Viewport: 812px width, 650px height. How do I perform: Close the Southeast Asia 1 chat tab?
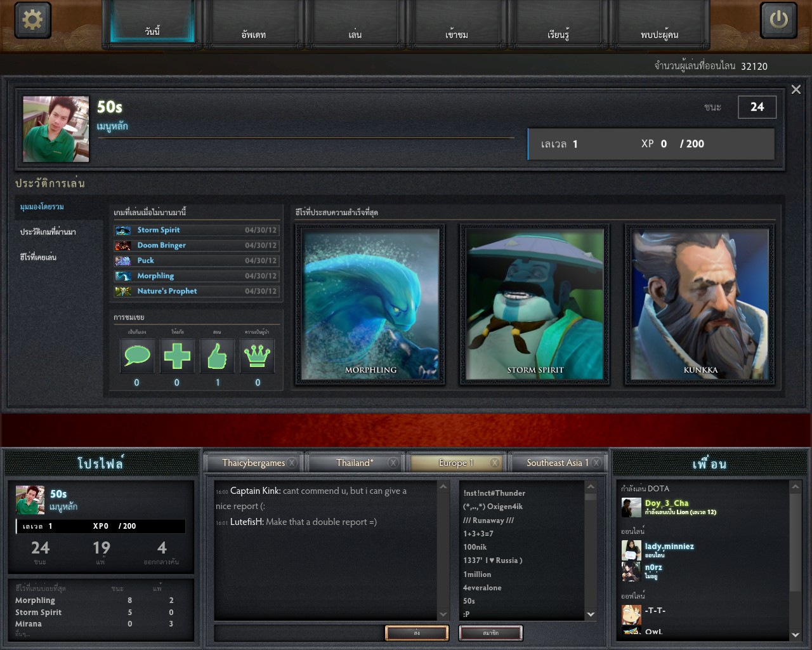click(x=596, y=463)
